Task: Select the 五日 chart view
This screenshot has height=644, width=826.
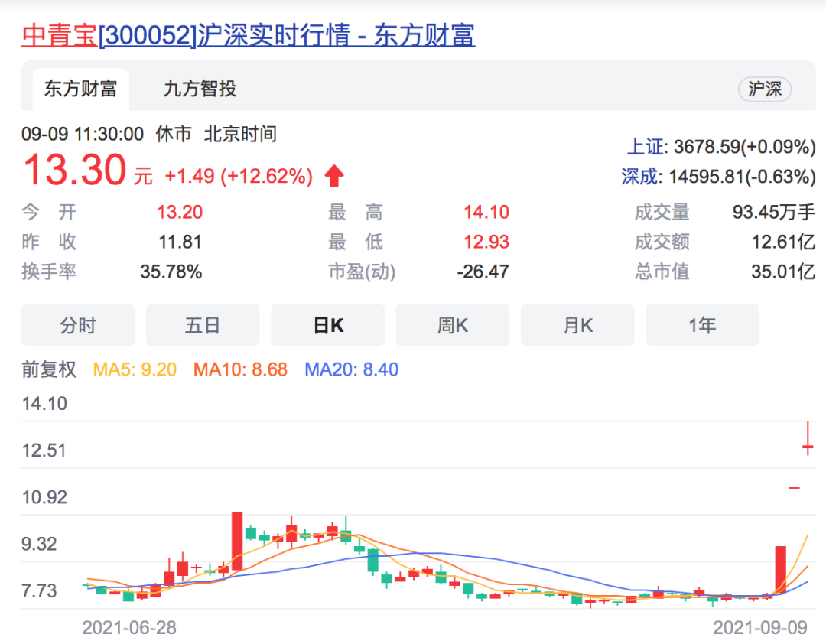Action: tap(203, 325)
